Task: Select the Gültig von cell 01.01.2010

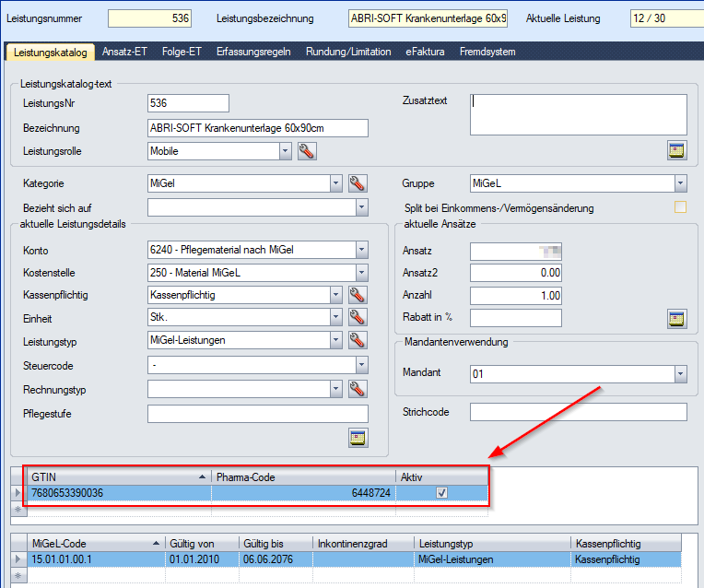Action: click(202, 559)
